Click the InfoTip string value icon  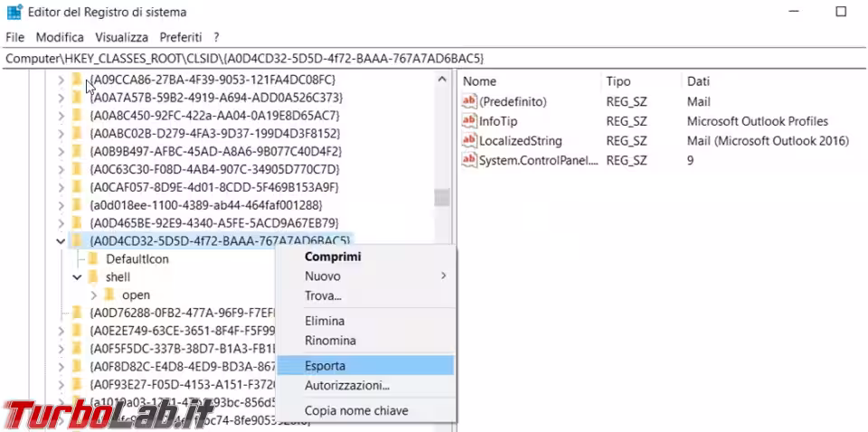click(x=468, y=121)
